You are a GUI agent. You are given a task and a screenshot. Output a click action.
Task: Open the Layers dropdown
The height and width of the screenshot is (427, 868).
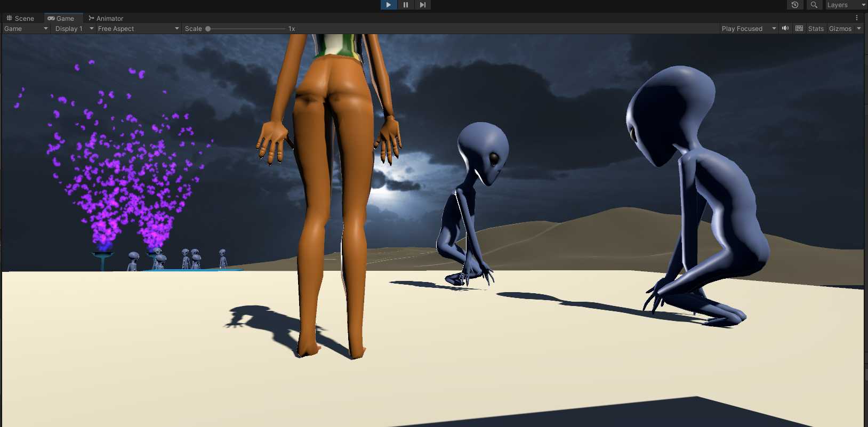pos(846,5)
